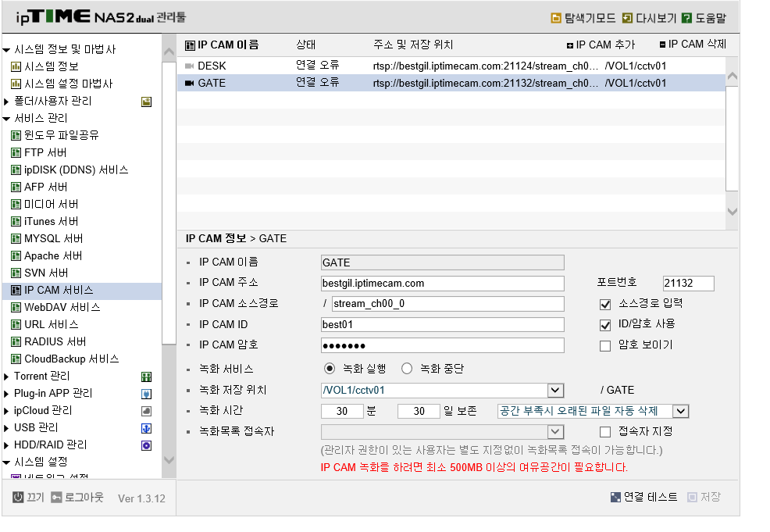Expand the 폴더/사용자 관리 tree node
Image resolution: width=770 pixels, height=532 pixels.
point(6,102)
